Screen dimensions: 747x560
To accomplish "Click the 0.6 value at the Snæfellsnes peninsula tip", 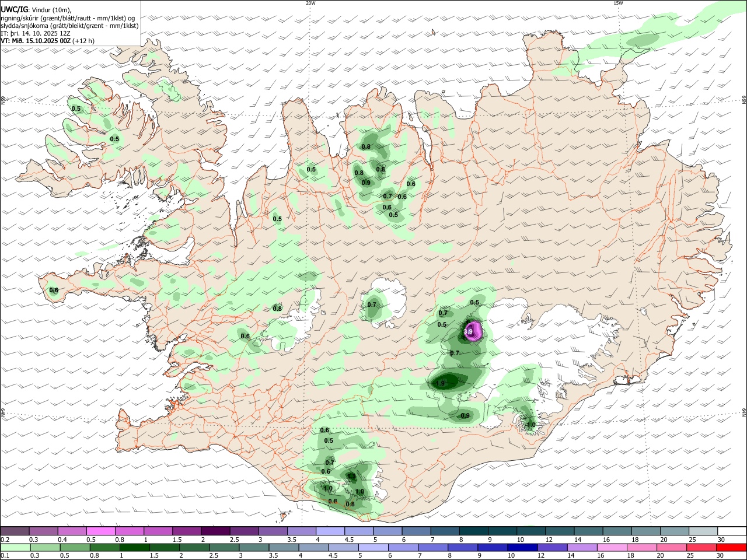I will coord(54,290).
